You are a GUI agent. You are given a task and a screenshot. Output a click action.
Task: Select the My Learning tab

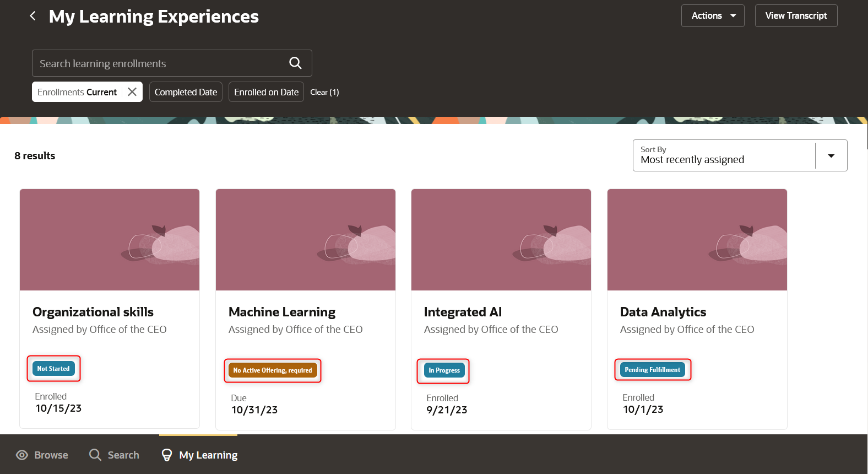[199, 455]
